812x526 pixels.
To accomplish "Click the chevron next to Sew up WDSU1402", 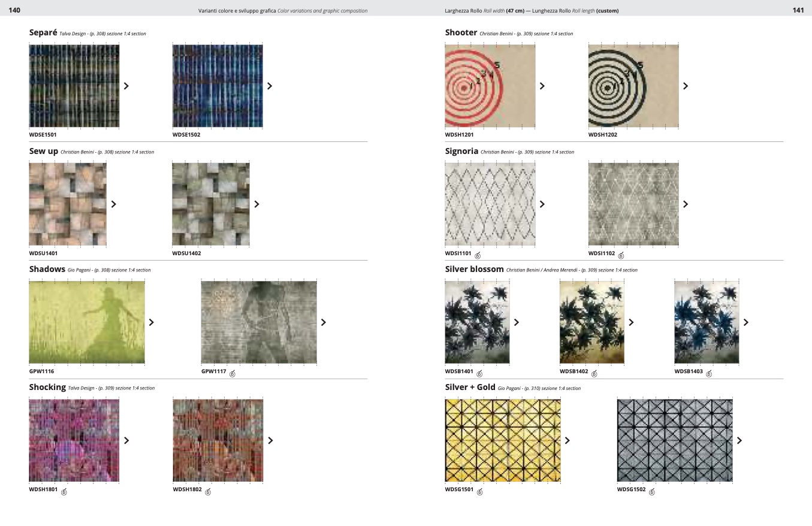I will click(256, 204).
